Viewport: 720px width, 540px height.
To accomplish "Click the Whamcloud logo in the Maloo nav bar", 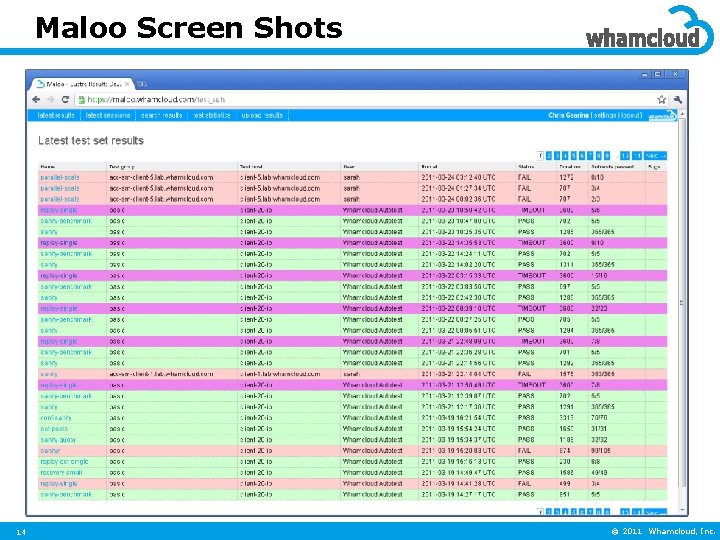I will [x=663, y=116].
